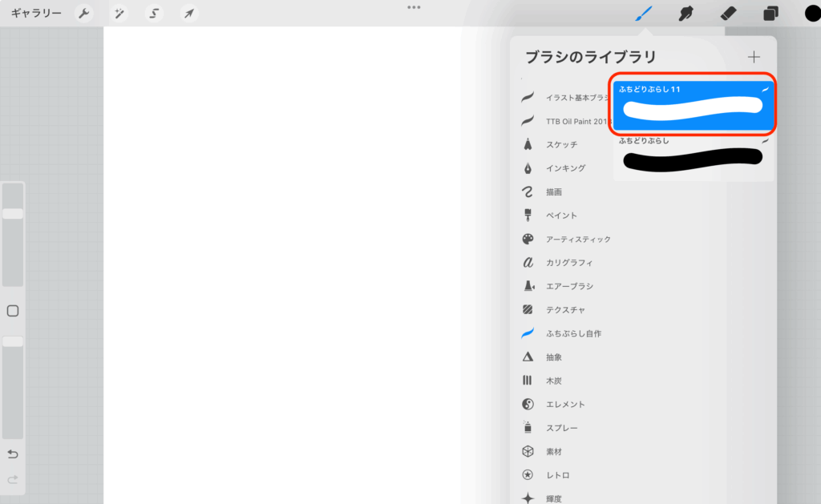Image resolution: width=821 pixels, height=504 pixels.
Task: Undo the last action with arrow
Action: [13, 454]
